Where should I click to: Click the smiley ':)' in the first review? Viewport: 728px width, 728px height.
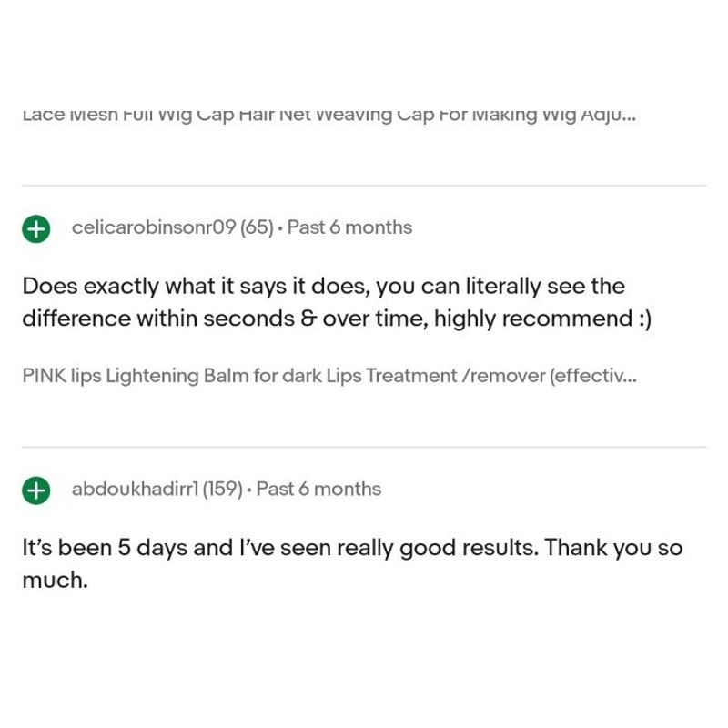[642, 320]
